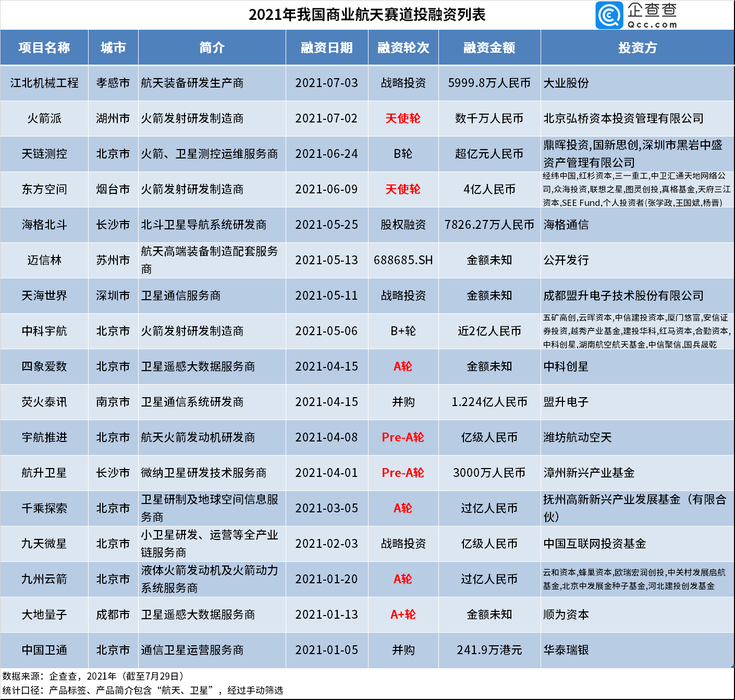Click the 海格北斗 project cell
Screen dimensions: 735x700
(x=44, y=225)
